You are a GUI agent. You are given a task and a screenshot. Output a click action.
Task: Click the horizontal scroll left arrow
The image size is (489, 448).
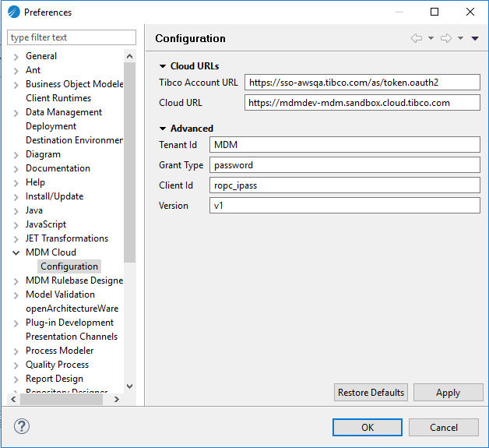point(13,400)
